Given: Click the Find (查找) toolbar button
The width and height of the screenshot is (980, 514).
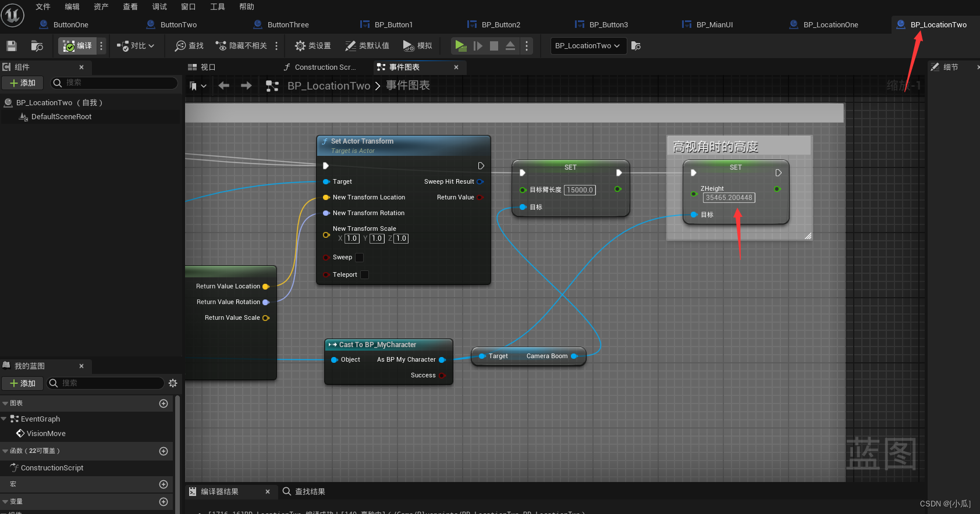Looking at the screenshot, I should 189,46.
